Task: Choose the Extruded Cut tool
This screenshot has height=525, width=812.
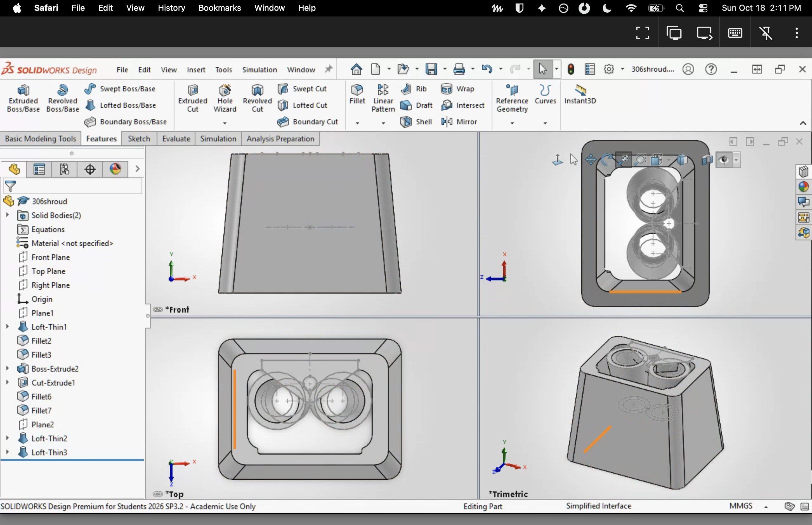Action: 193,98
